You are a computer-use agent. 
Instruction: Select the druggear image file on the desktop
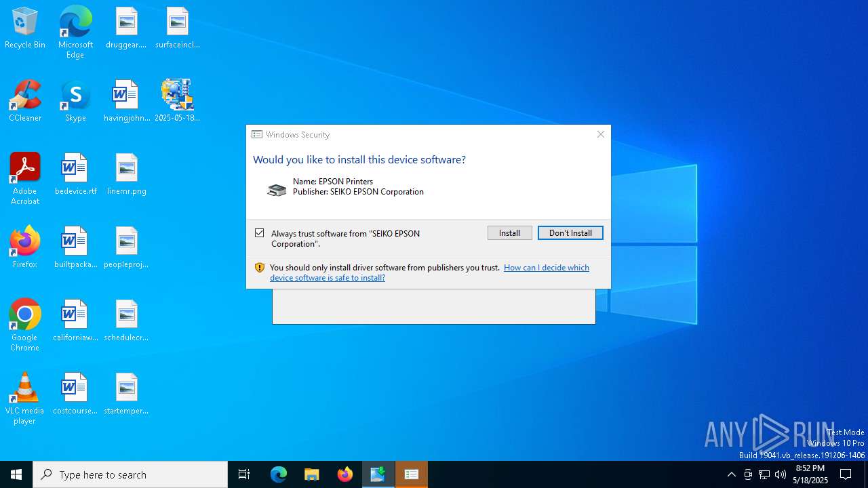126,28
